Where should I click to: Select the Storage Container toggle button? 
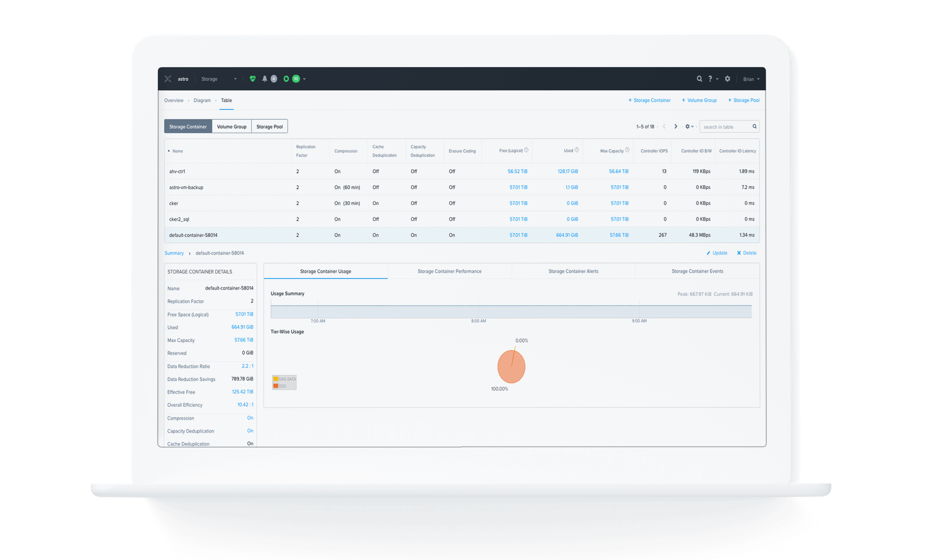click(x=188, y=126)
